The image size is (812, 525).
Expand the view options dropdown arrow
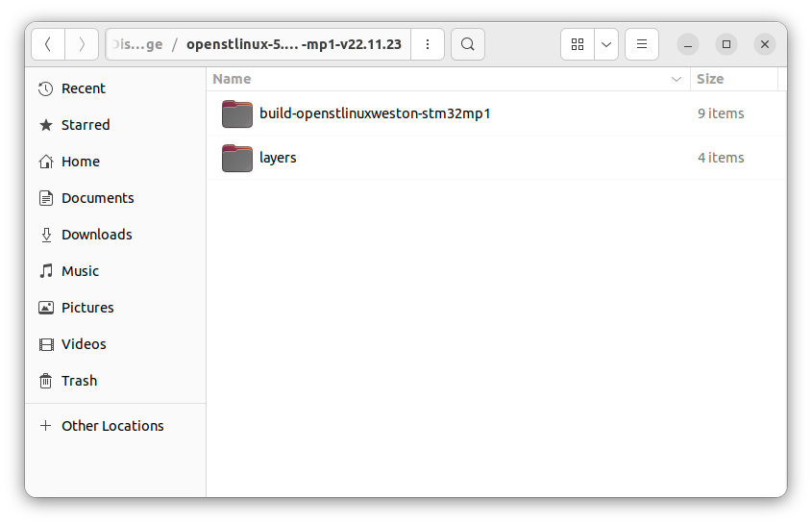click(606, 44)
